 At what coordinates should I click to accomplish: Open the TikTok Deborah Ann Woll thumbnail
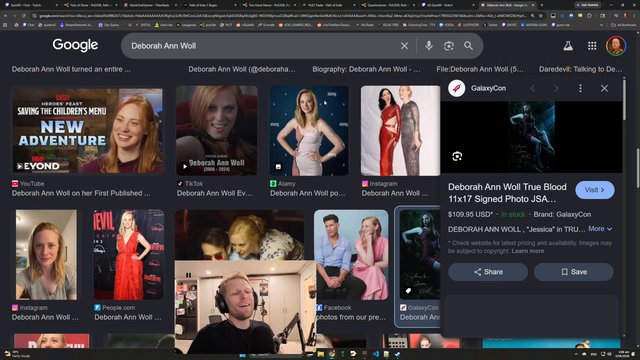[x=217, y=131]
